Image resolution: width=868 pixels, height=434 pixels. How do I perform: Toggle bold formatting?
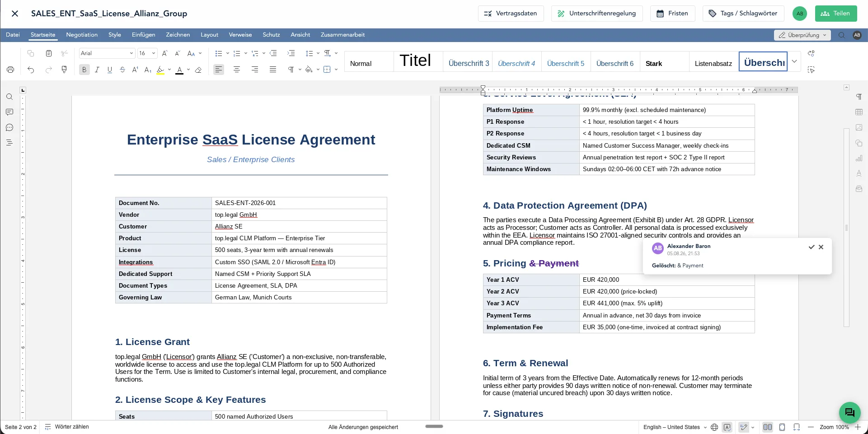point(84,70)
